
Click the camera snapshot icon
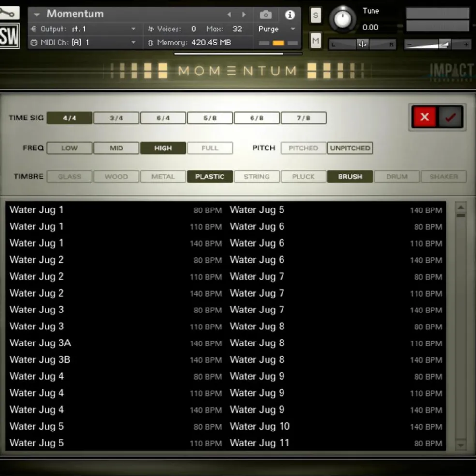(266, 14)
